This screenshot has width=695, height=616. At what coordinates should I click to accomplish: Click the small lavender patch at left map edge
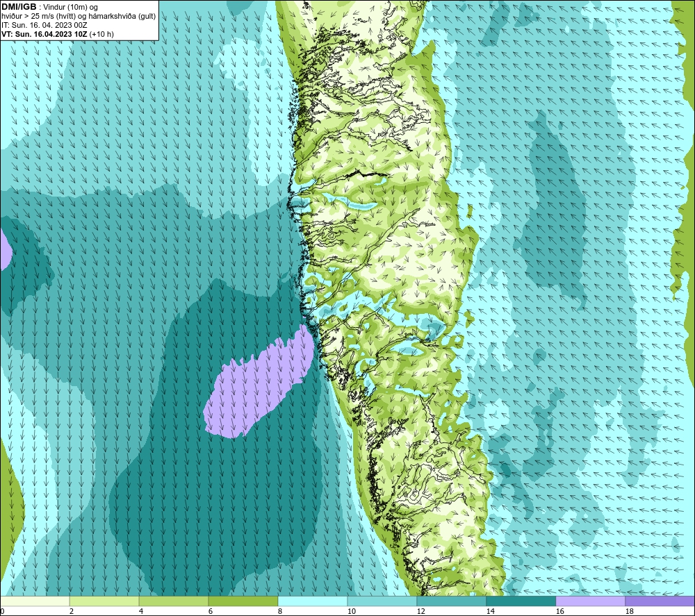pyautogui.click(x=6, y=249)
